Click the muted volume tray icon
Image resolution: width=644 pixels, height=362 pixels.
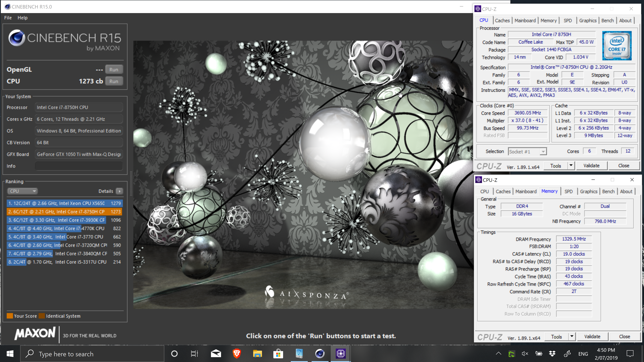(525, 354)
